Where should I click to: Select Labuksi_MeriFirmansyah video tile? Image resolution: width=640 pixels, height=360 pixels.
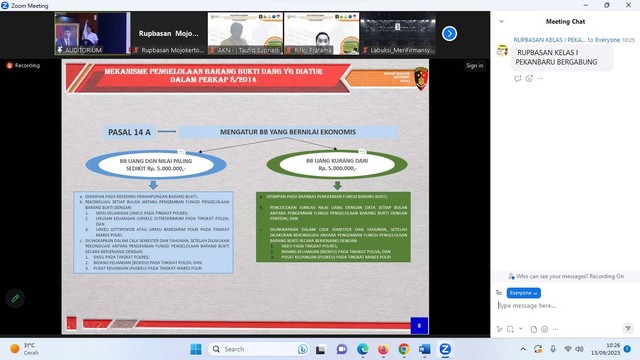tap(398, 33)
